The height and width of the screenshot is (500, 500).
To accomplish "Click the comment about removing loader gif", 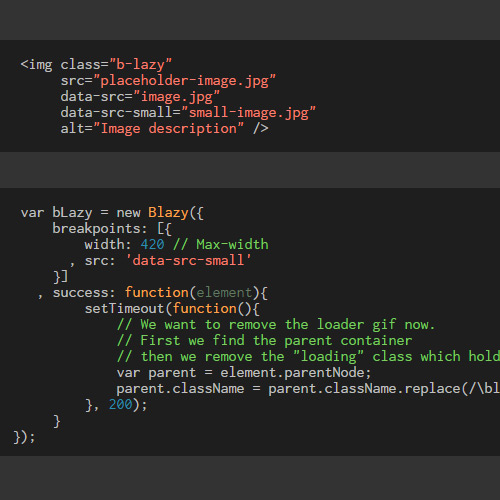I will pyautogui.click(x=276, y=325).
